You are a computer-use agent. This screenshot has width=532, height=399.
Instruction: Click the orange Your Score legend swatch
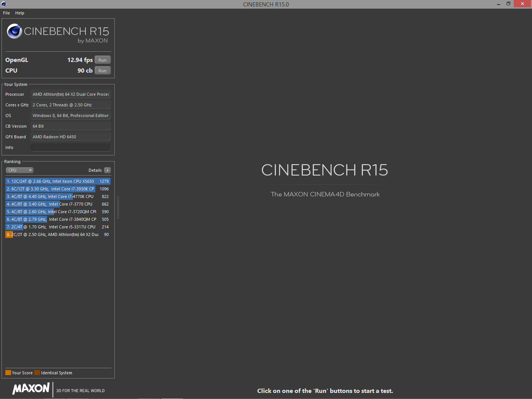point(8,373)
